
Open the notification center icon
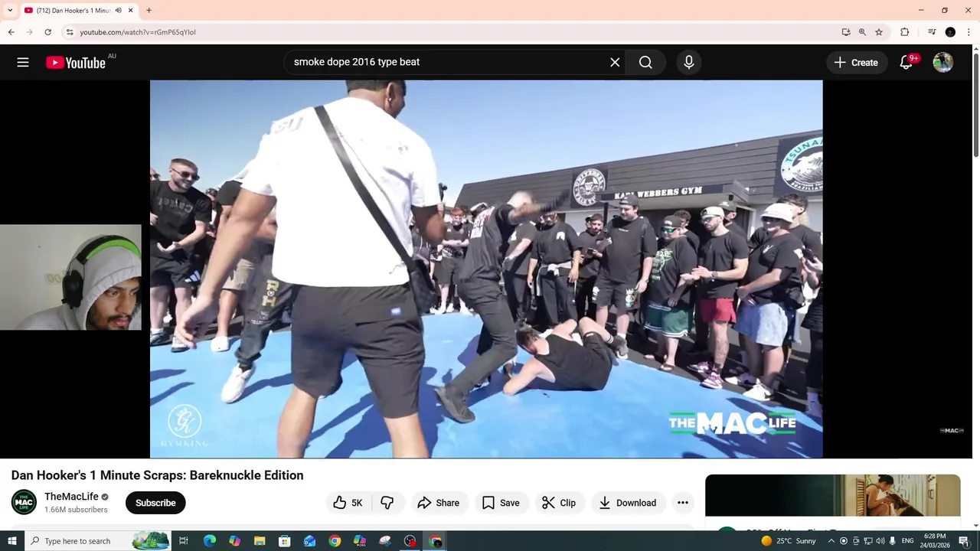pos(964,541)
